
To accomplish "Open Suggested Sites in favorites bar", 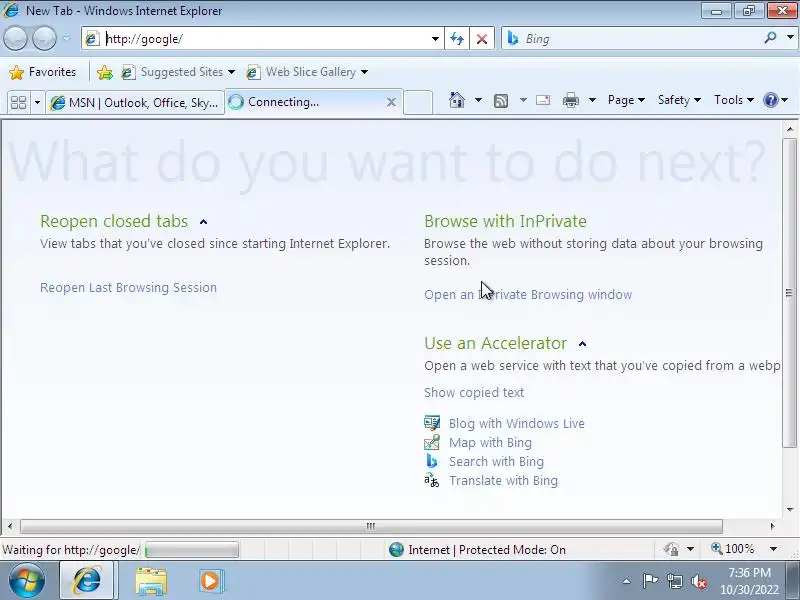I will [178, 72].
